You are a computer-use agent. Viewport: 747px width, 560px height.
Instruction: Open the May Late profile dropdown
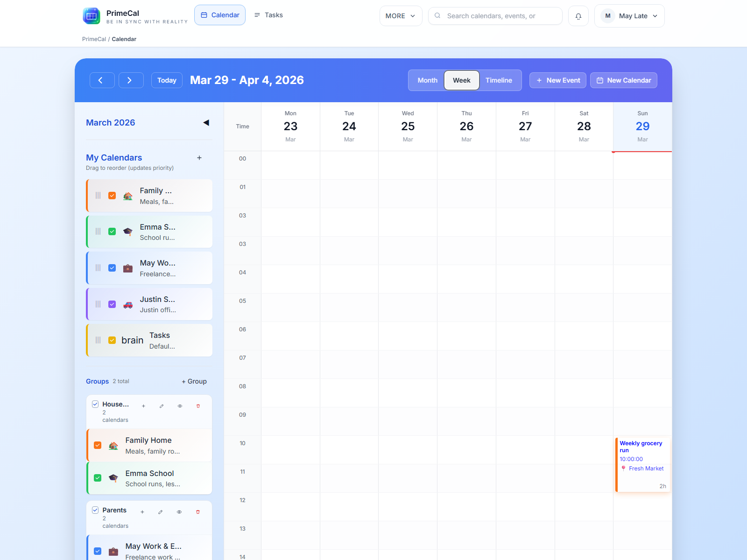click(629, 15)
